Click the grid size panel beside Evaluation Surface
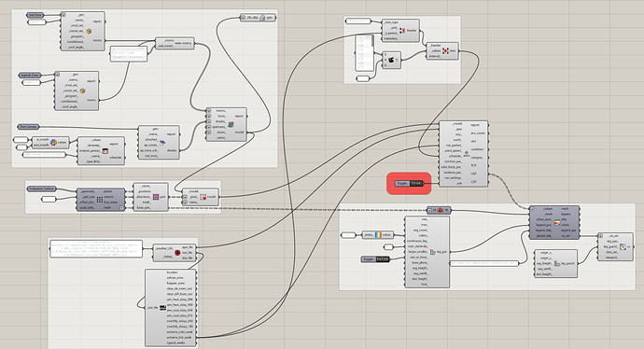Image resolution: width=644 pixels, height=349 pixels. coord(49,199)
